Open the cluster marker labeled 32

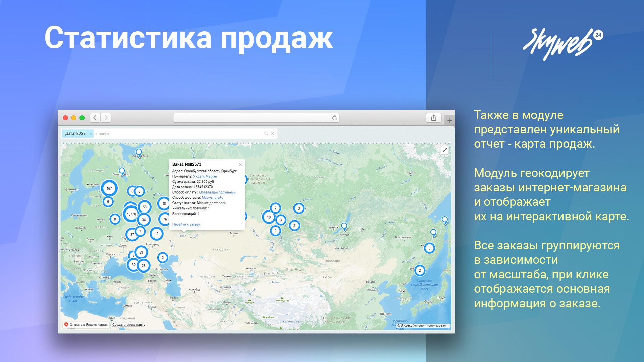tap(133, 265)
